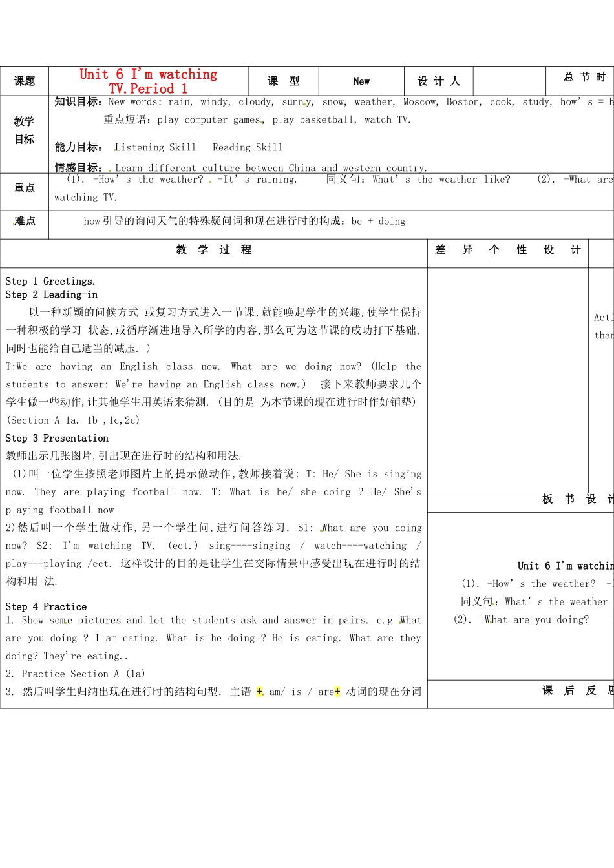Click 'how引导的询问天气' sentence
Viewport: 614px width, 868px height.
pos(244,222)
